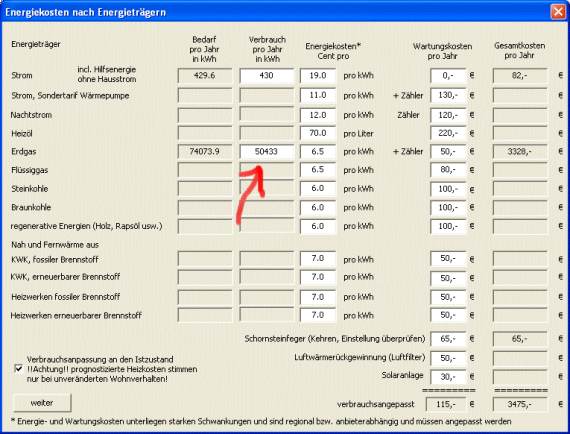Edit Braunkohle Wartungskosten field 100,-
Screen dimensions: 570x434
point(448,208)
